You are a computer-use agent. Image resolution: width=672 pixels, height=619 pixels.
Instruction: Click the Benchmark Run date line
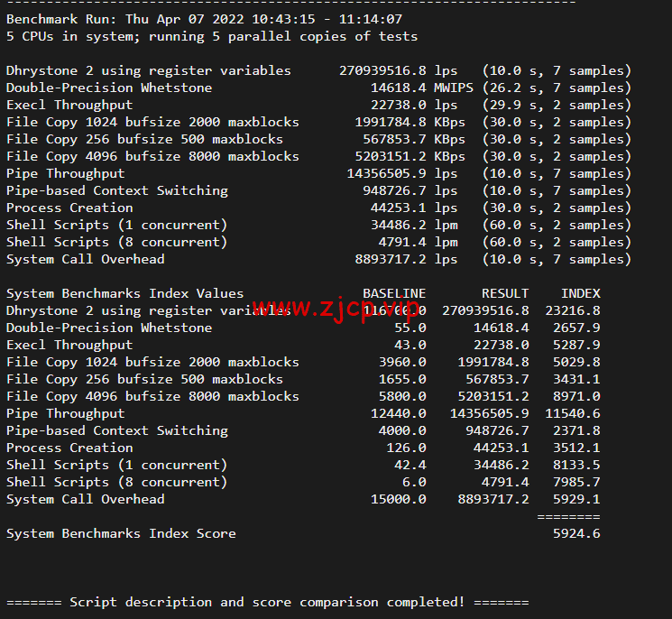coord(204,19)
